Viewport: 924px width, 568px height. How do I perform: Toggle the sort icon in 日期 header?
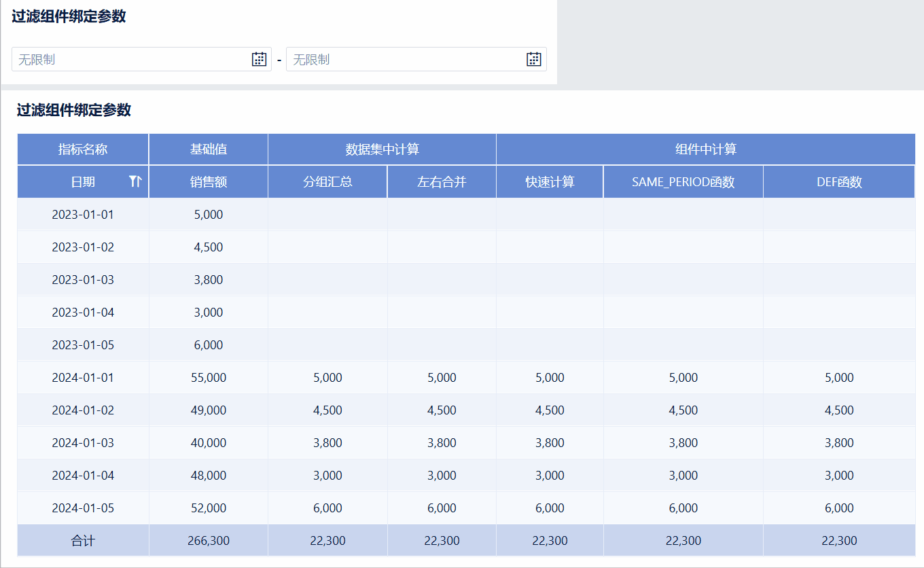[135, 181]
